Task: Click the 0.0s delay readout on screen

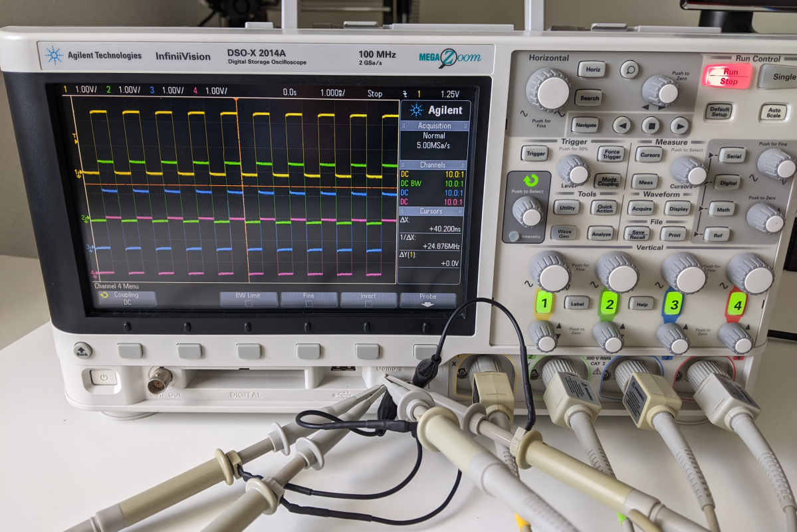Action: pos(289,92)
